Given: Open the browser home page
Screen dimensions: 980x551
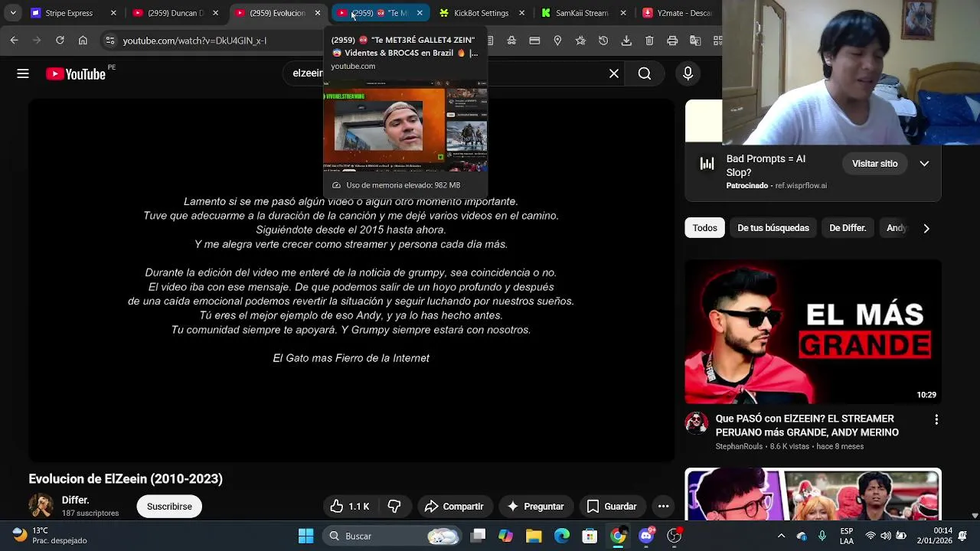Looking at the screenshot, I should (x=83, y=41).
